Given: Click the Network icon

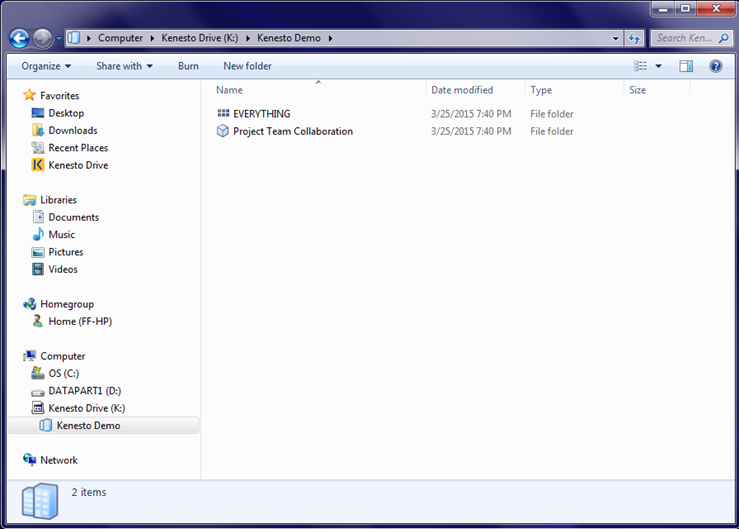Looking at the screenshot, I should [29, 459].
